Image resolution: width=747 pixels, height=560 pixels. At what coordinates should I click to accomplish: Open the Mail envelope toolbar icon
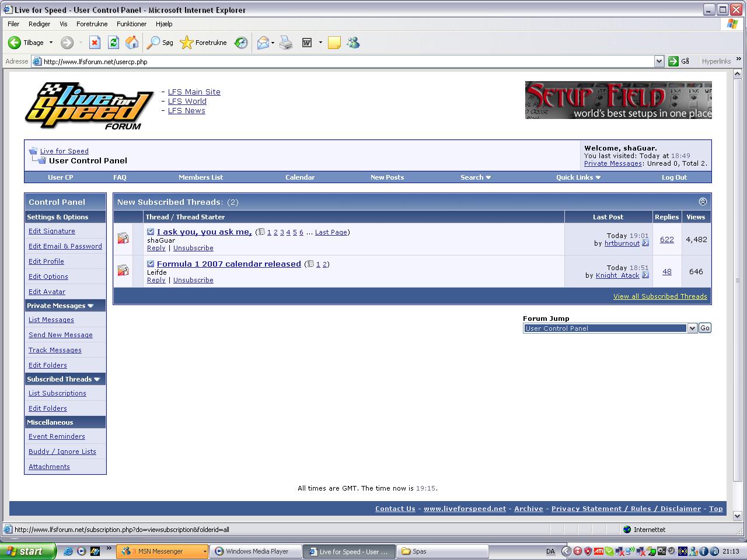263,43
